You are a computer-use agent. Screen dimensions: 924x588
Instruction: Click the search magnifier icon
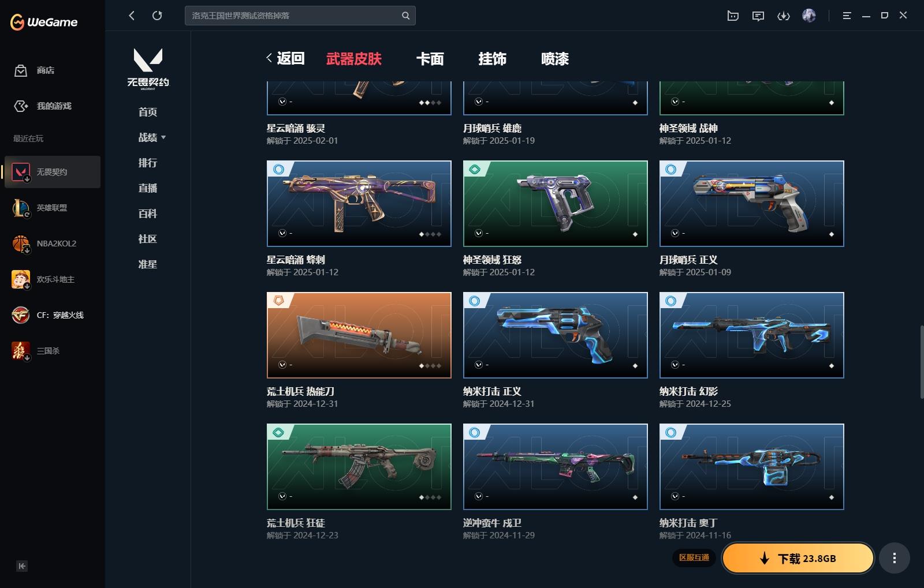406,16
